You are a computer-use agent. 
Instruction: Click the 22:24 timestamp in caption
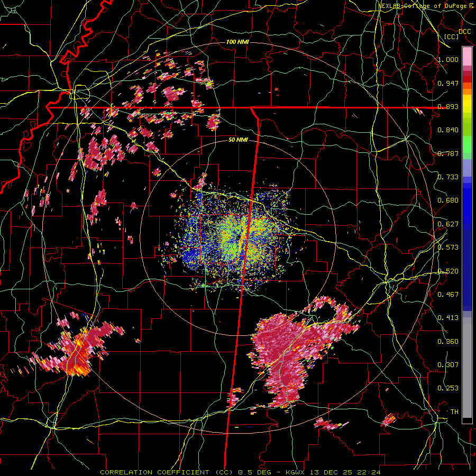tap(370, 472)
